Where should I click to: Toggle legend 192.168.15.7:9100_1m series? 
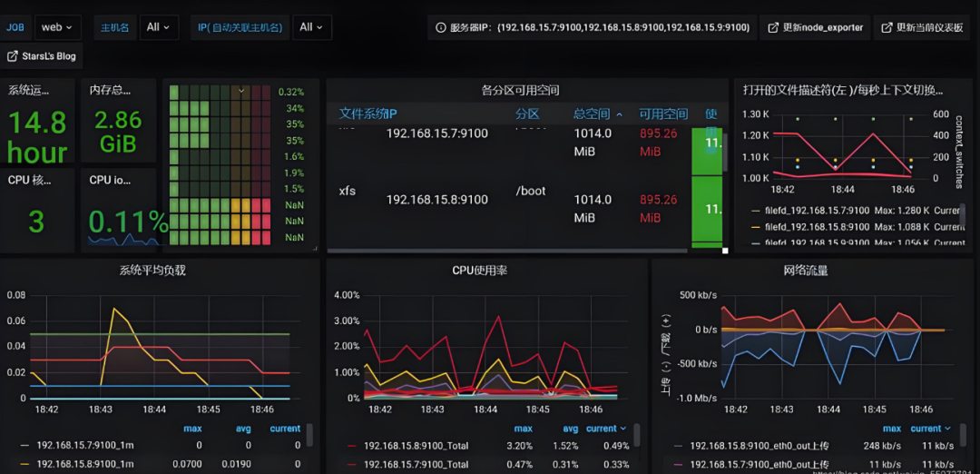click(85, 445)
